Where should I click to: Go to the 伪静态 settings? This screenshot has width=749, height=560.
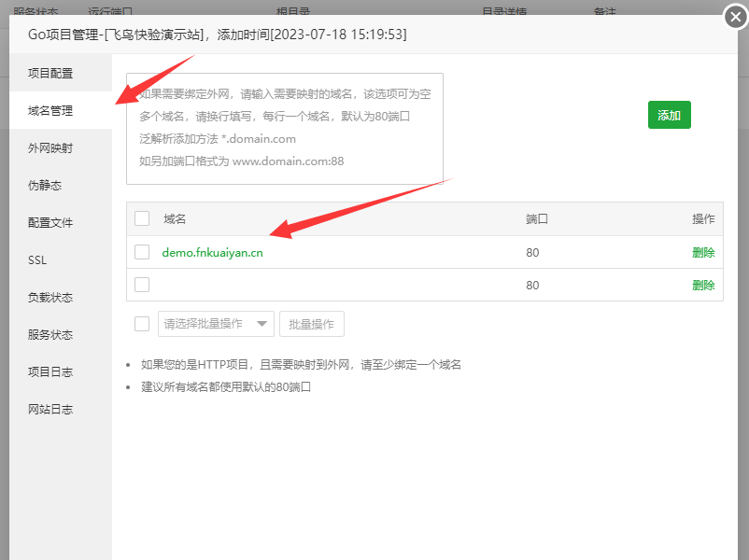click(x=45, y=185)
